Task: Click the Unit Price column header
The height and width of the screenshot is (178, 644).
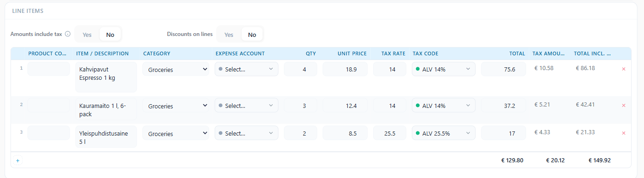Action: pos(352,53)
